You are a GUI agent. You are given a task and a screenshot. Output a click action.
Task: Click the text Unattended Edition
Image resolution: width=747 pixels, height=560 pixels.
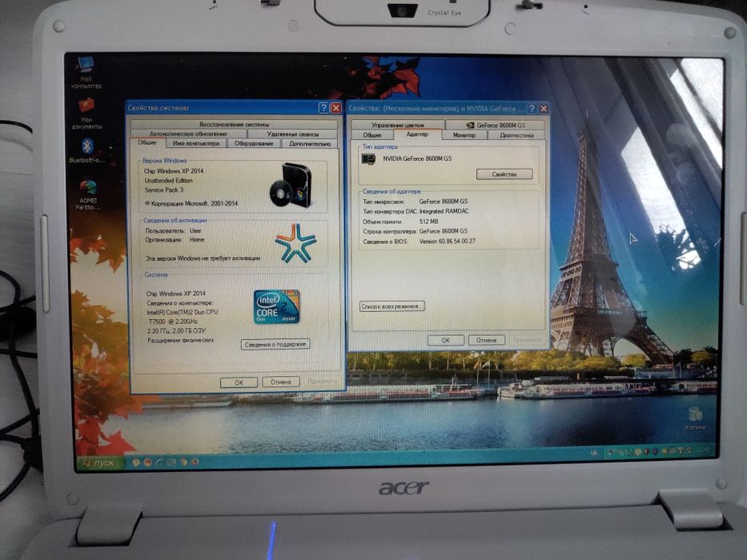(168, 181)
